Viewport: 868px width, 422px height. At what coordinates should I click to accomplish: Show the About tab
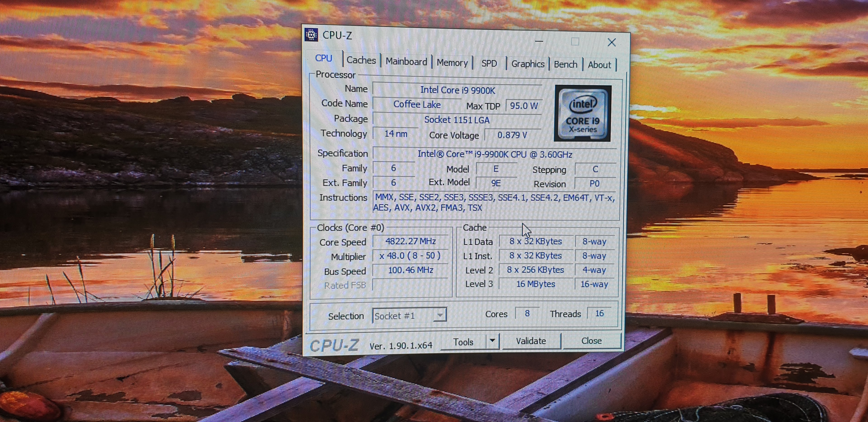[x=599, y=65]
